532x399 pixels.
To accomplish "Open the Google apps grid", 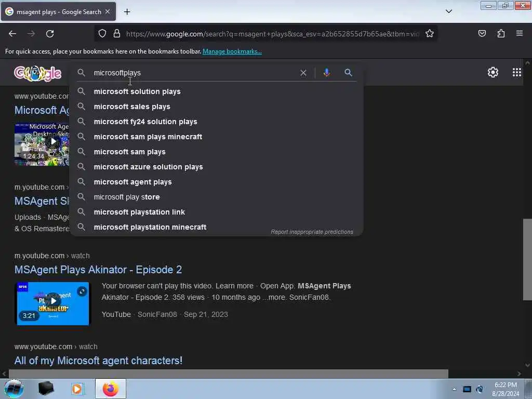I will pos(517,72).
